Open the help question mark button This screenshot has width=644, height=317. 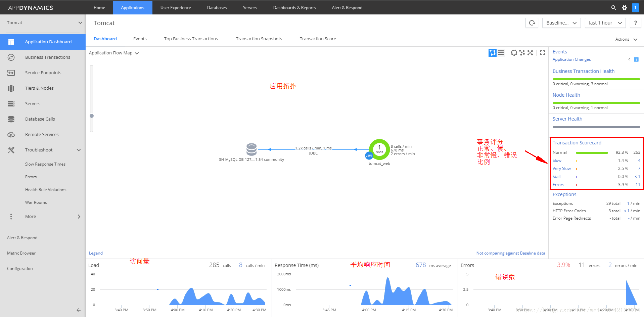click(x=635, y=23)
